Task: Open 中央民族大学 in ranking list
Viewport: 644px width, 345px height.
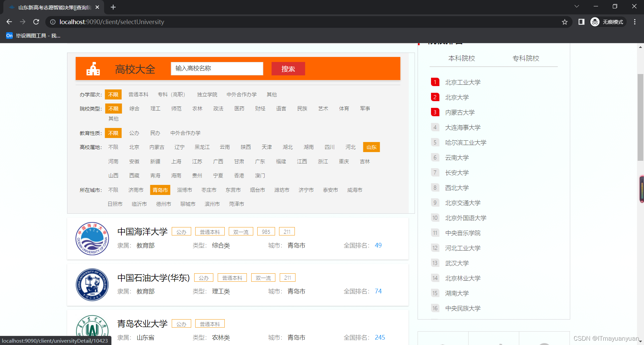Action: point(463,308)
